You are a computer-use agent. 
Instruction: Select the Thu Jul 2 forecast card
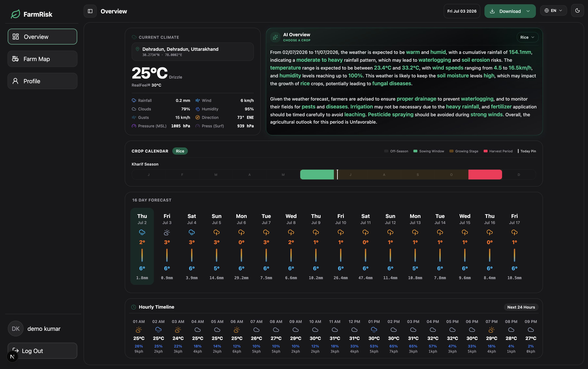142,246
